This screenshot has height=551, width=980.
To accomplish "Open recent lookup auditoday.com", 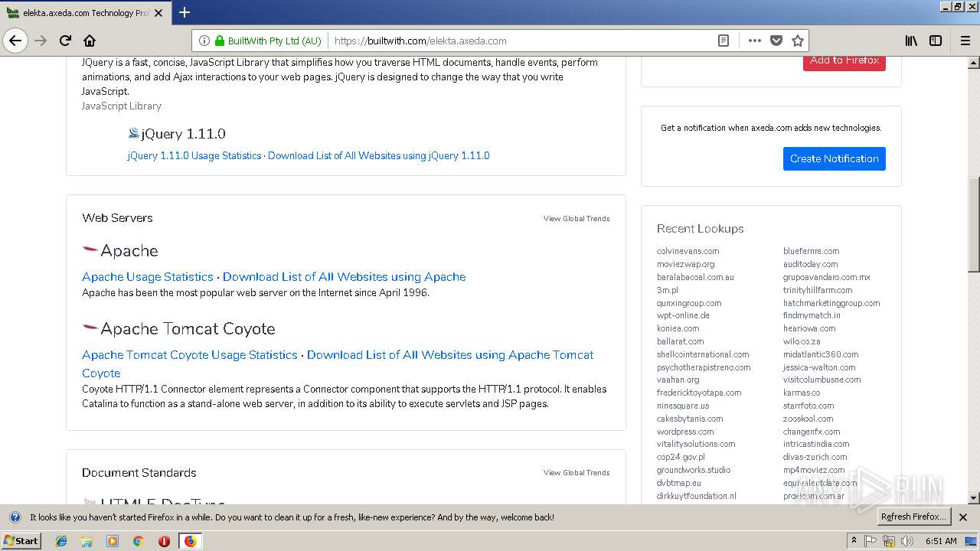I will click(810, 264).
